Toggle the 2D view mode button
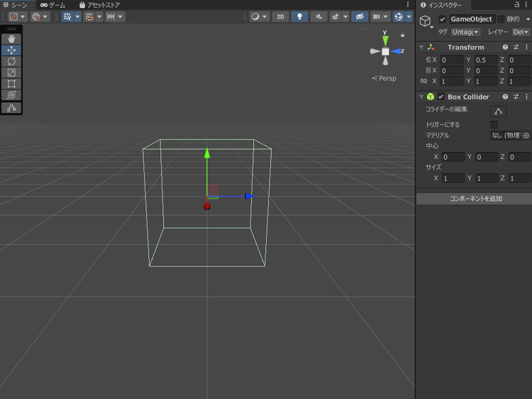Screen dimensions: 532x399 (280, 16)
